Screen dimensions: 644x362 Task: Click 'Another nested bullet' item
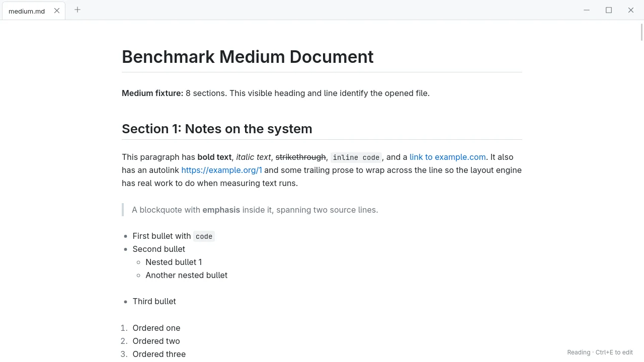click(x=186, y=275)
